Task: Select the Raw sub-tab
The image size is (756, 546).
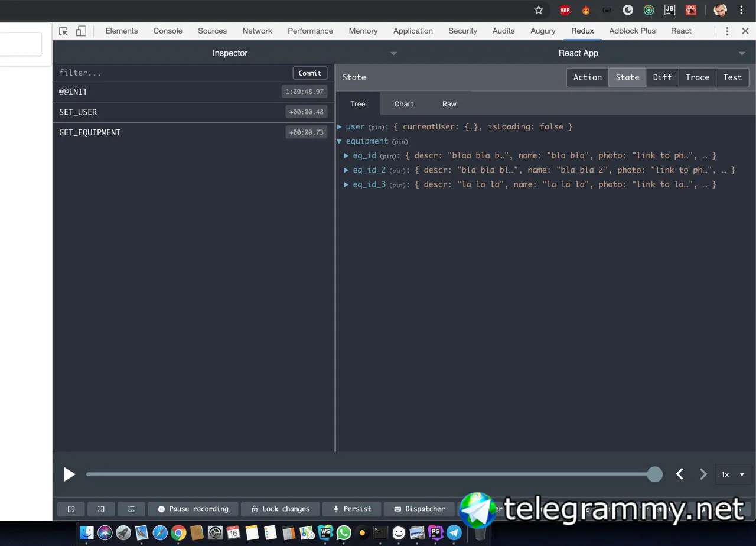Action: pyautogui.click(x=449, y=104)
